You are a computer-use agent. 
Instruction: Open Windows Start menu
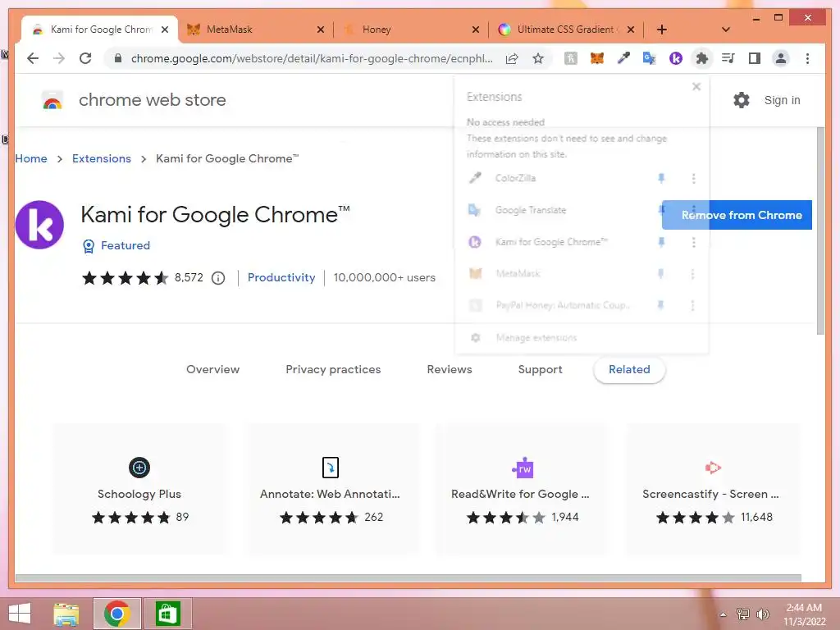pyautogui.click(x=20, y=614)
